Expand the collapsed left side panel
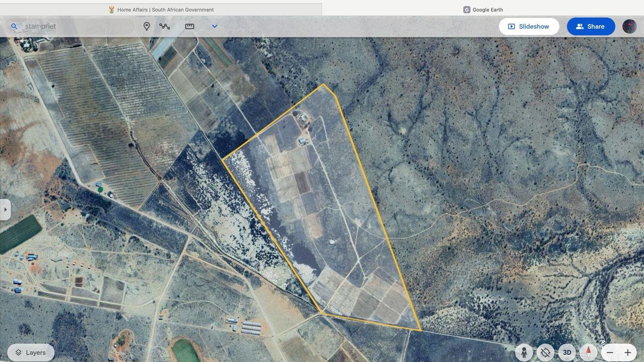 click(x=5, y=210)
